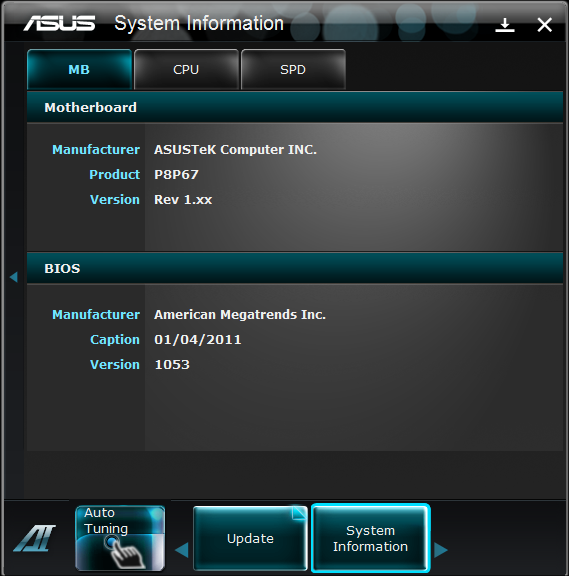Select the System Information button

point(370,538)
